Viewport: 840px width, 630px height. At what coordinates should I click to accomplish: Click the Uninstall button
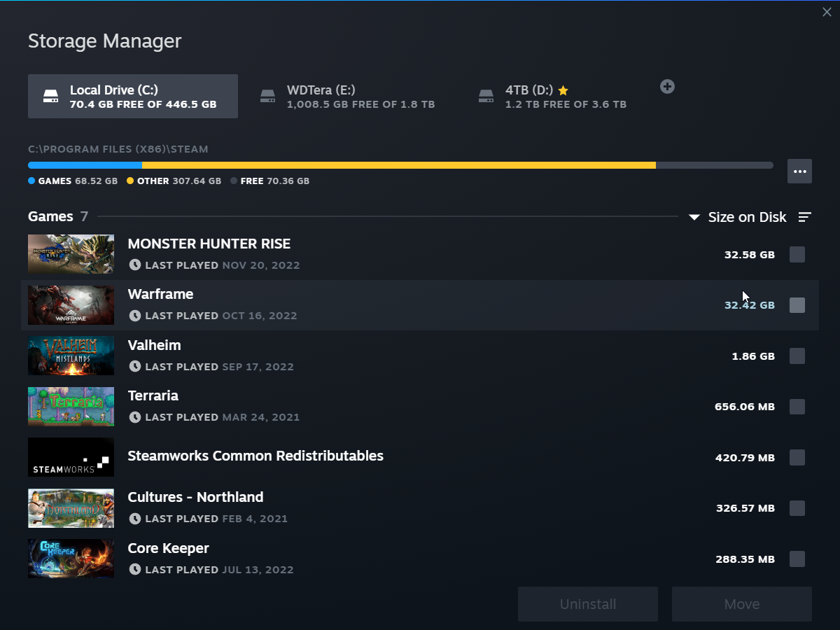588,604
